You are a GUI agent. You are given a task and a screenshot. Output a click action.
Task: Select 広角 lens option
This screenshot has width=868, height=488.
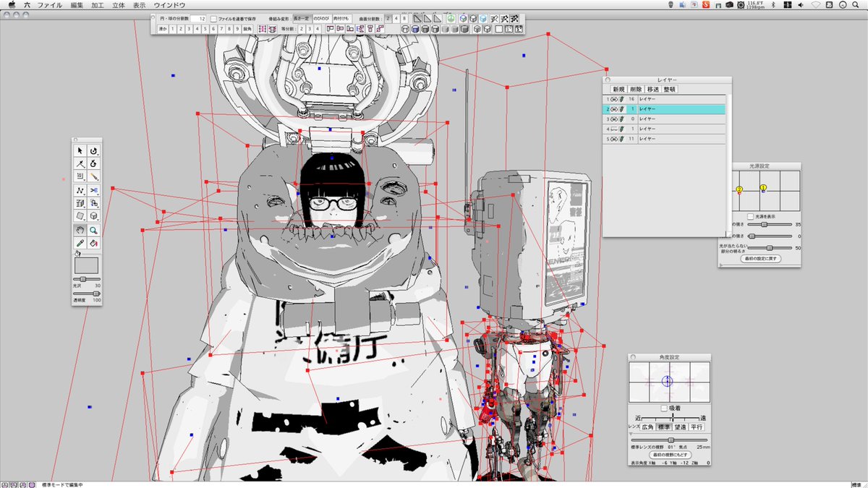click(647, 427)
